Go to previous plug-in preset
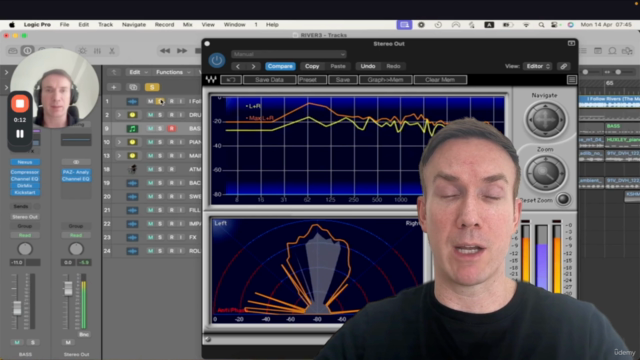Screen dimensions: 640x360 [238, 66]
